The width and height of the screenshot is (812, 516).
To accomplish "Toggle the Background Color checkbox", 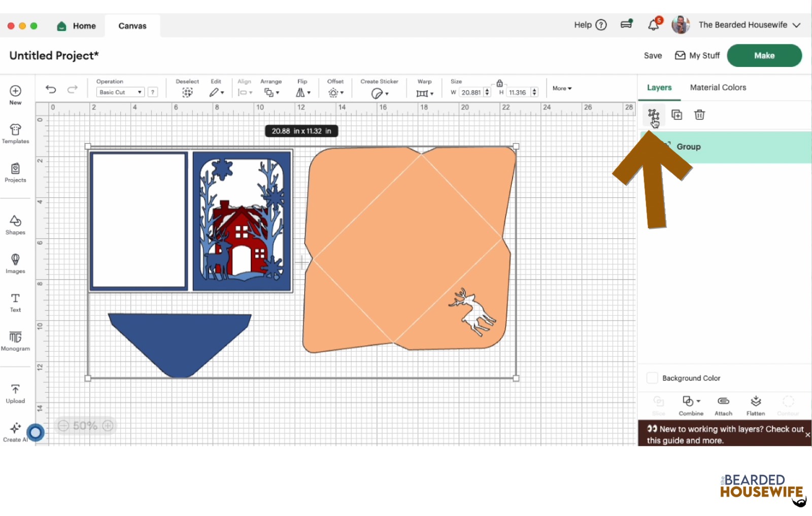I will pyautogui.click(x=652, y=377).
